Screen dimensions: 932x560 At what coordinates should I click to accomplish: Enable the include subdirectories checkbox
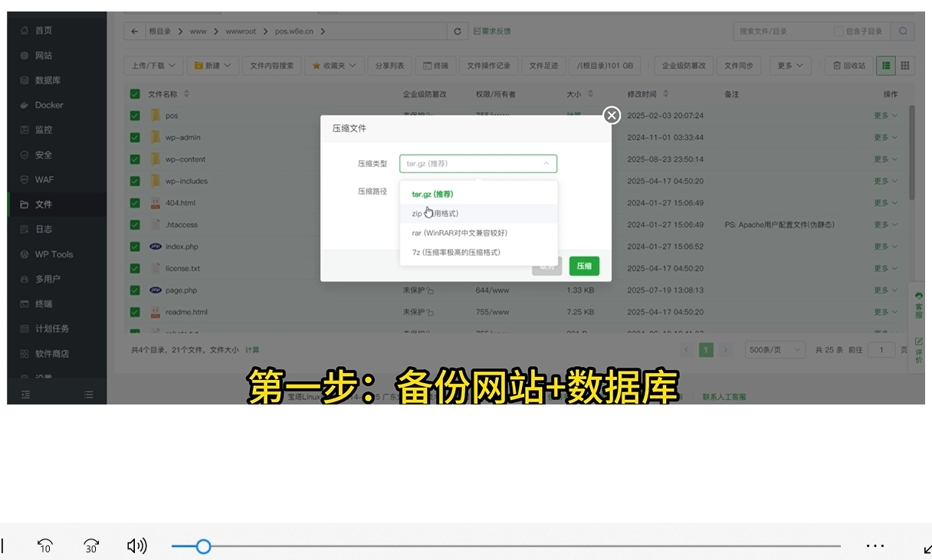(838, 31)
